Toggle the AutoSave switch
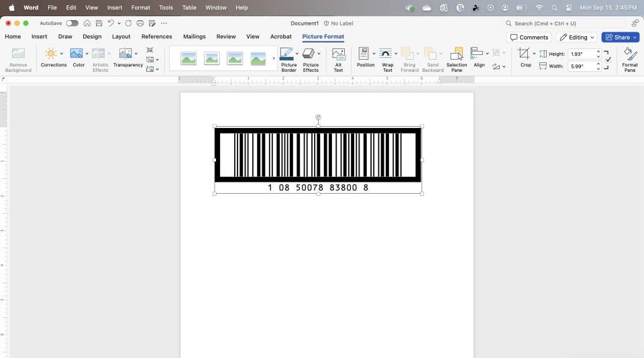The image size is (644, 358). click(72, 23)
